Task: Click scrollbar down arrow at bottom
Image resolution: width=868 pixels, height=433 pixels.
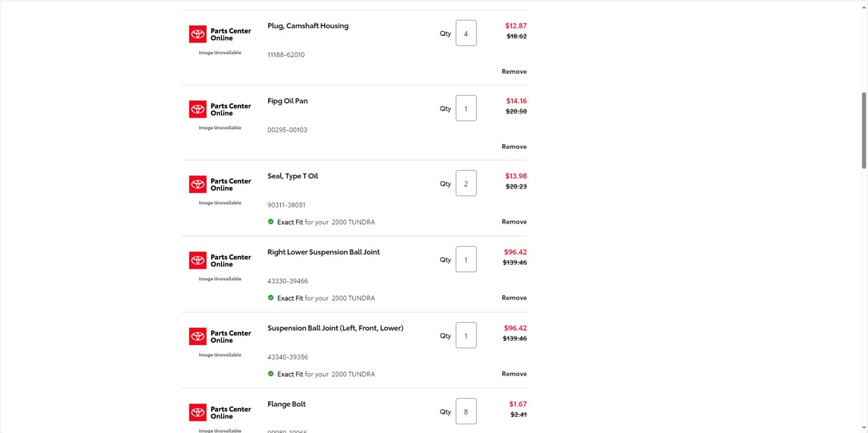Action: coord(864,428)
